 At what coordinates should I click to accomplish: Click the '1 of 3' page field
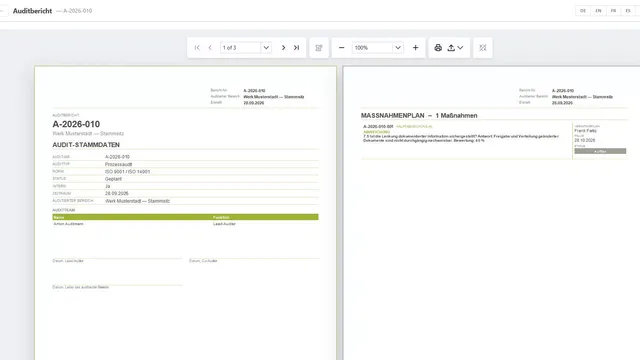click(x=240, y=48)
